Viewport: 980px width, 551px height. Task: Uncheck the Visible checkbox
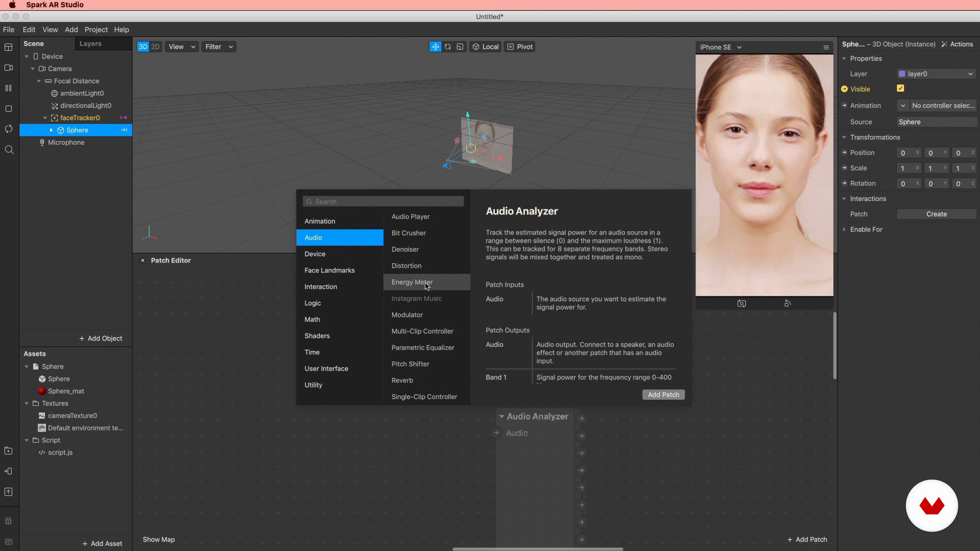click(x=900, y=89)
